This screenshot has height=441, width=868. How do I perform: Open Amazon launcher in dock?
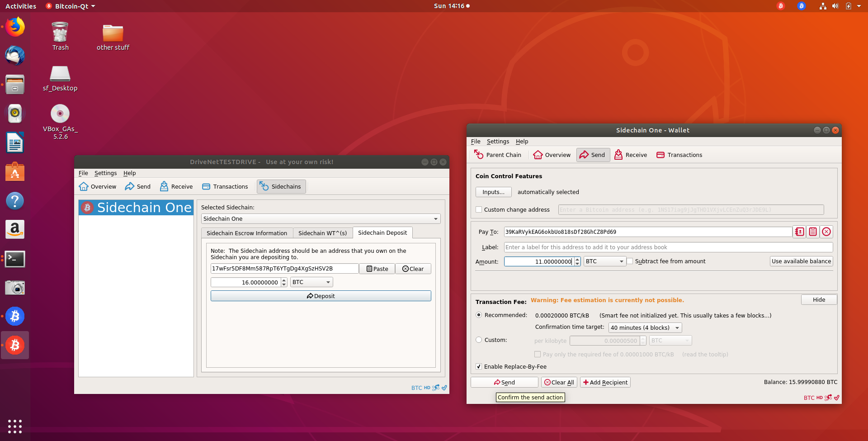[x=15, y=229]
